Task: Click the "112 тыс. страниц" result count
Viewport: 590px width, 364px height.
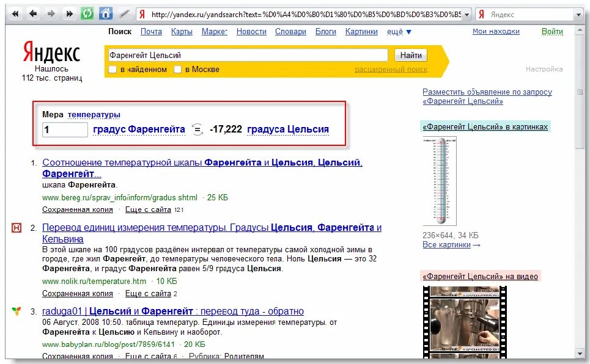Action: [51, 78]
